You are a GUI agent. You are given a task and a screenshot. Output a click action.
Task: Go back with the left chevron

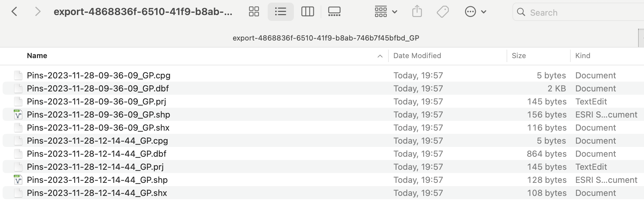point(14,12)
